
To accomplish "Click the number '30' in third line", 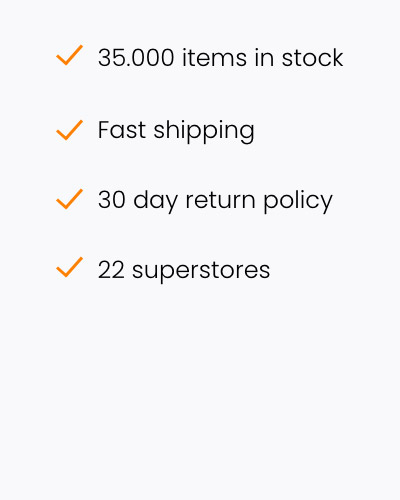I will [112, 200].
